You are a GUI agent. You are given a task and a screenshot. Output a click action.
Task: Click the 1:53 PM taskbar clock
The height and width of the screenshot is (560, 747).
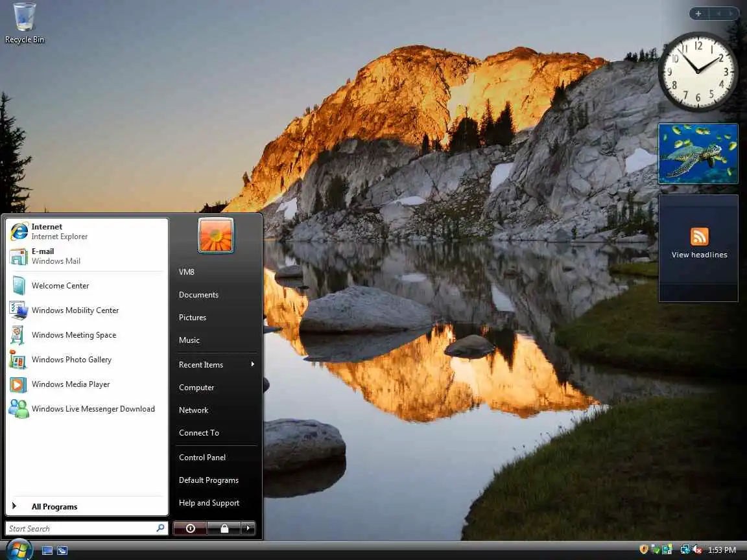[722, 550]
